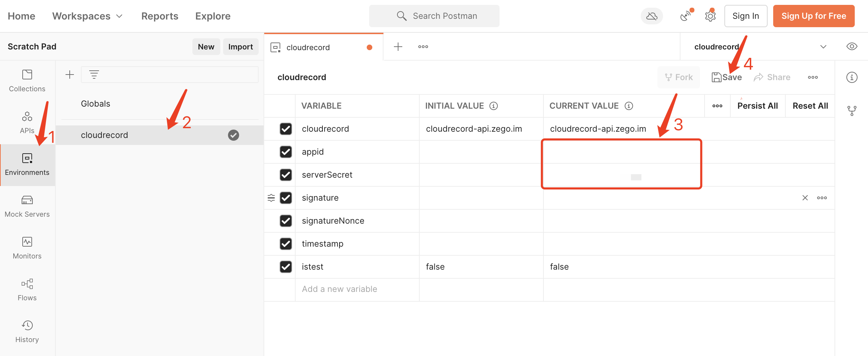Click the signatureNonce variable name
Viewport: 868px width, 356px height.
(333, 221)
